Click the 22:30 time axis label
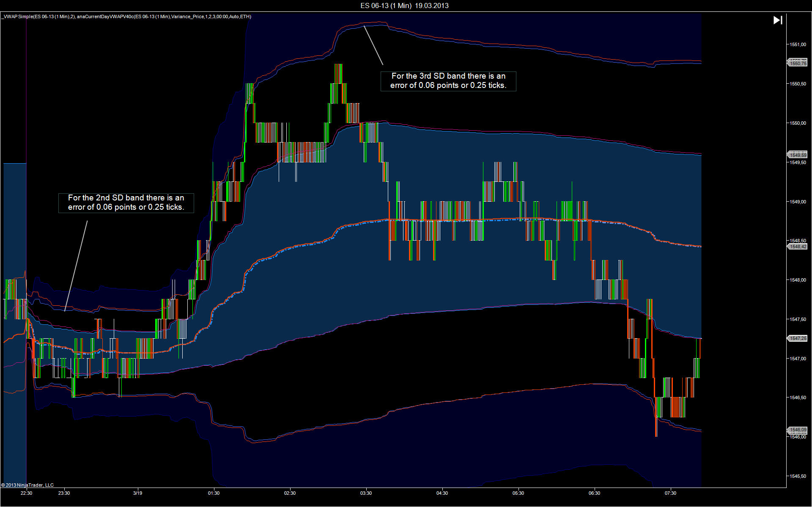The width and height of the screenshot is (812, 507). pyautogui.click(x=26, y=493)
